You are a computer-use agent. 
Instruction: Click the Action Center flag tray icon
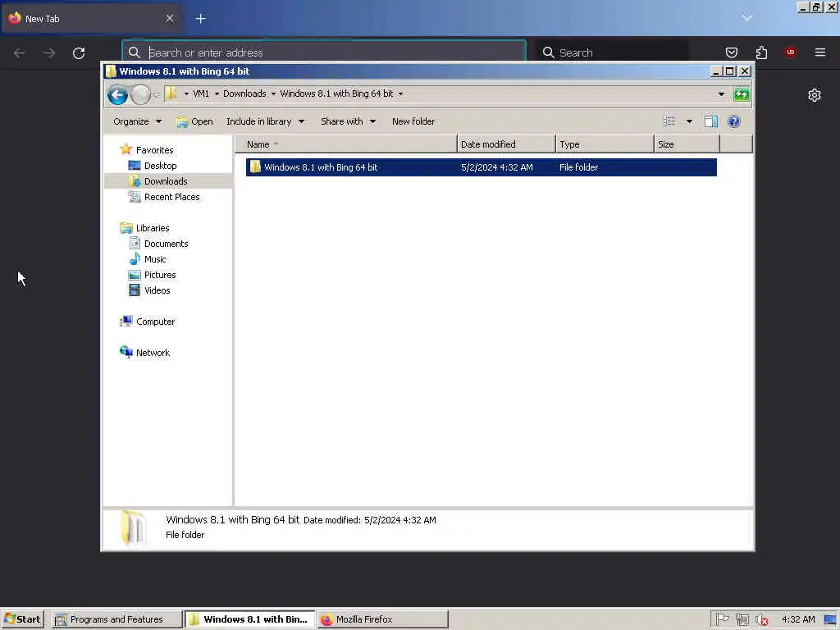(x=722, y=619)
